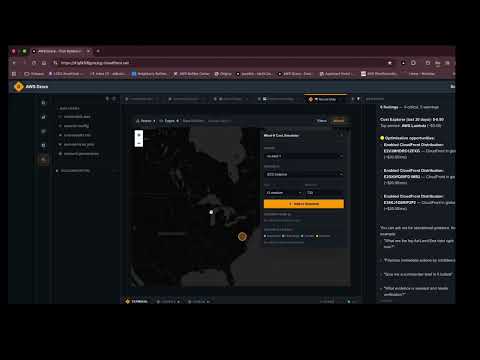The image size is (480, 360).
Task: Click the Cost Explorer (last 30 days) line
Action: click(x=412, y=119)
